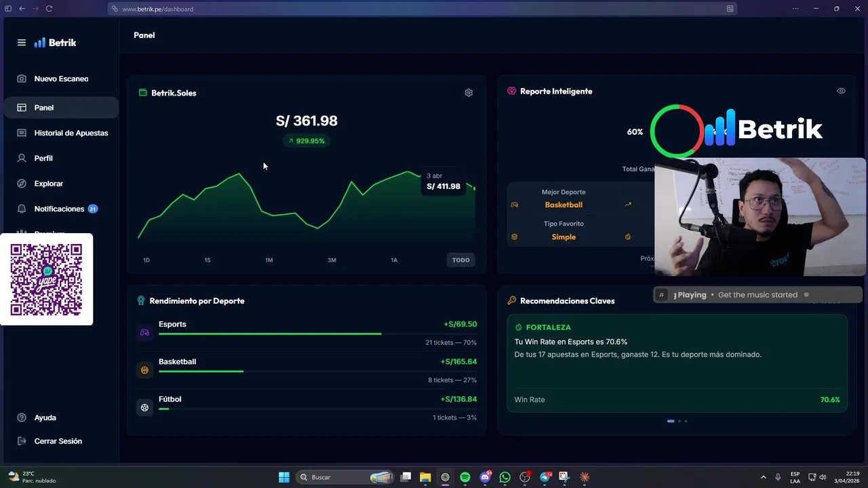Click the Reporte Inteligente basketball icon

[x=512, y=91]
